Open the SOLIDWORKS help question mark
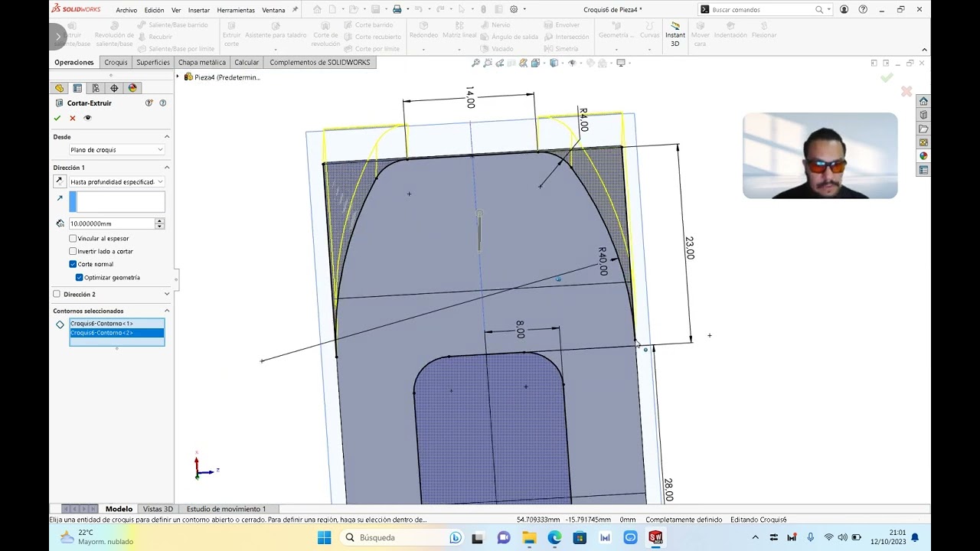The height and width of the screenshot is (551, 980). tap(863, 9)
